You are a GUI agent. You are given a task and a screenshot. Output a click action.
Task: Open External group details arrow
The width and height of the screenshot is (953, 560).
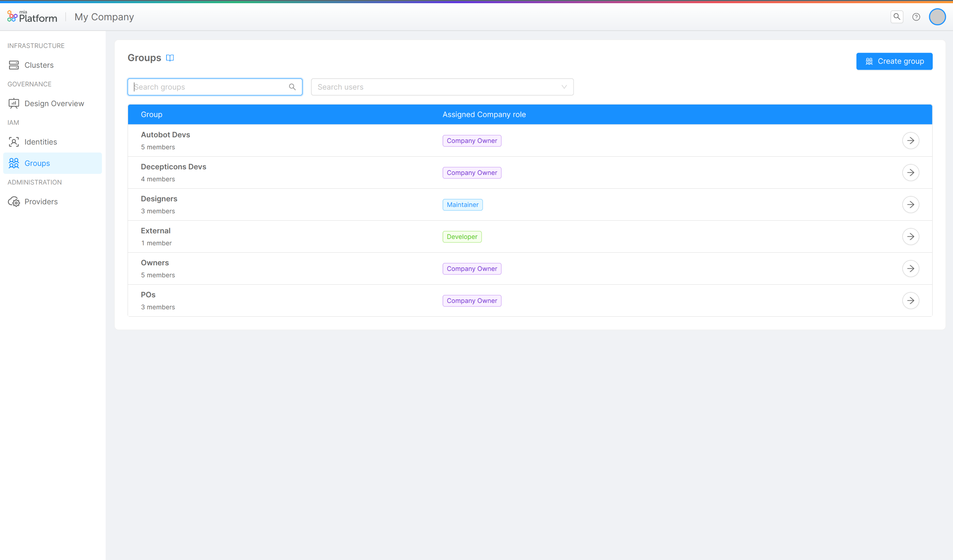(910, 236)
